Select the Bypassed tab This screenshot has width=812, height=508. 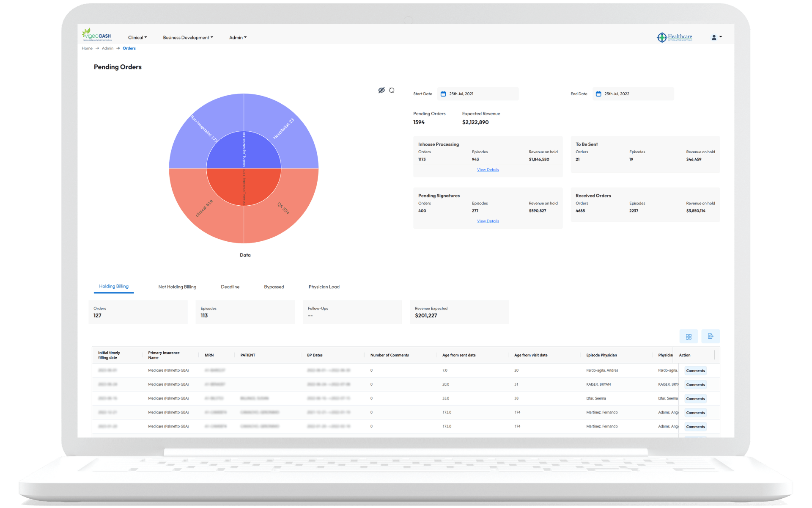pos(273,287)
